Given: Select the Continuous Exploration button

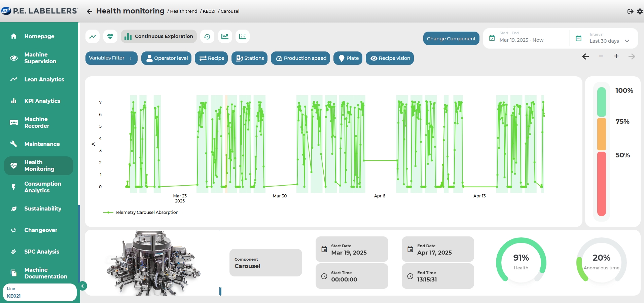Looking at the screenshot, I should point(159,37).
